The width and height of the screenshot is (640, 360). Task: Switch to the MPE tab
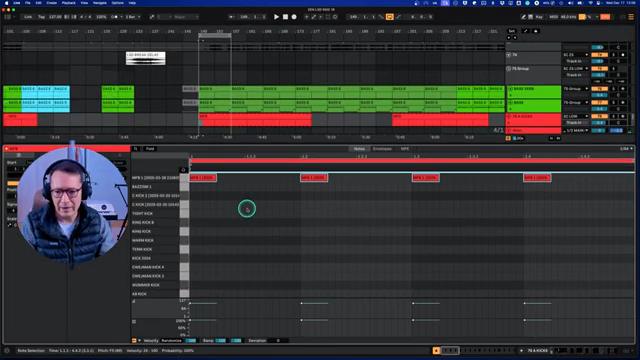(x=404, y=149)
